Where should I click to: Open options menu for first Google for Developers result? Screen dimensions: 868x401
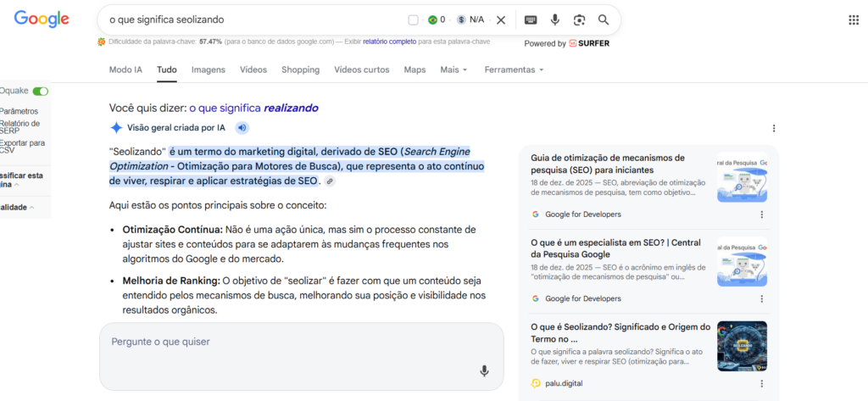(762, 214)
